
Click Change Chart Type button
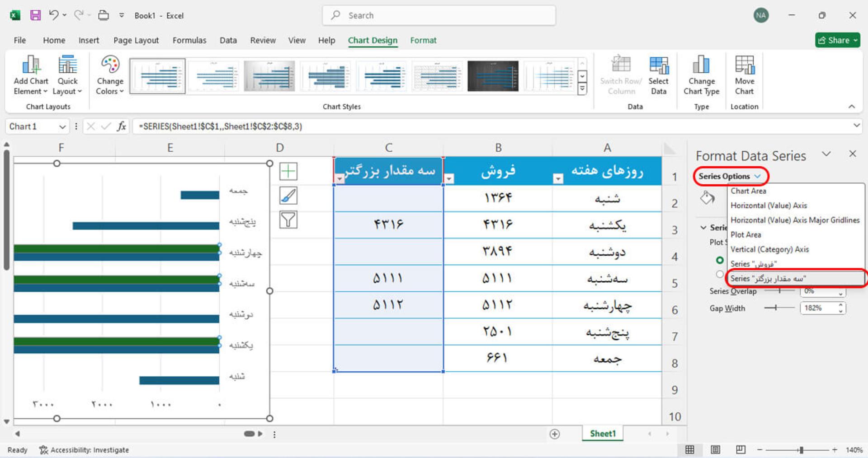point(701,75)
